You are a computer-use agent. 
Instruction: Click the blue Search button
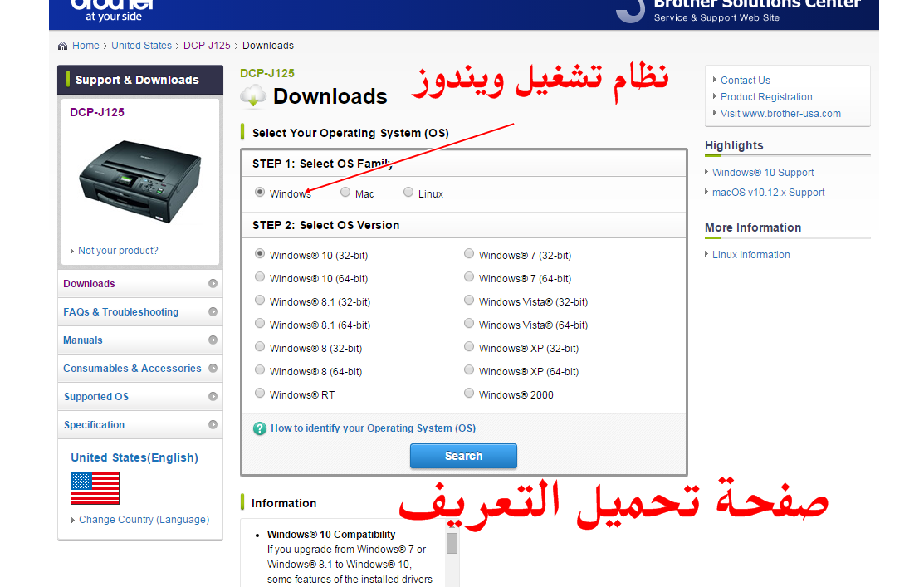(x=463, y=456)
